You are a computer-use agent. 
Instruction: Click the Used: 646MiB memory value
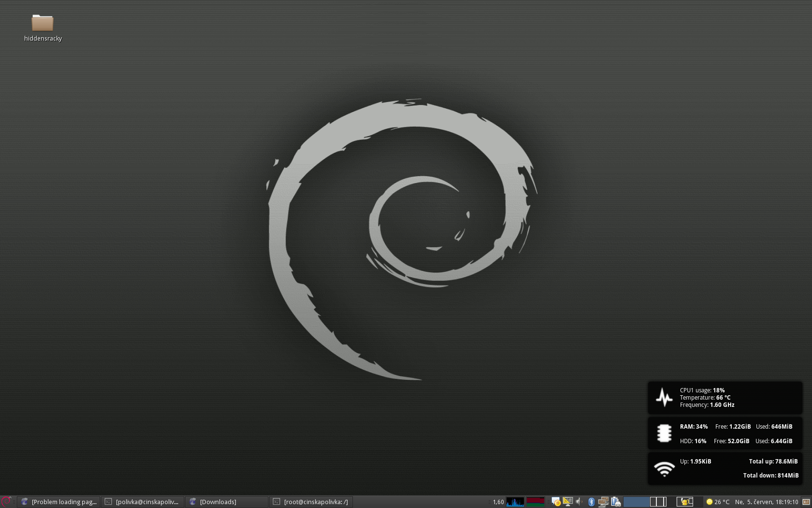click(x=774, y=427)
